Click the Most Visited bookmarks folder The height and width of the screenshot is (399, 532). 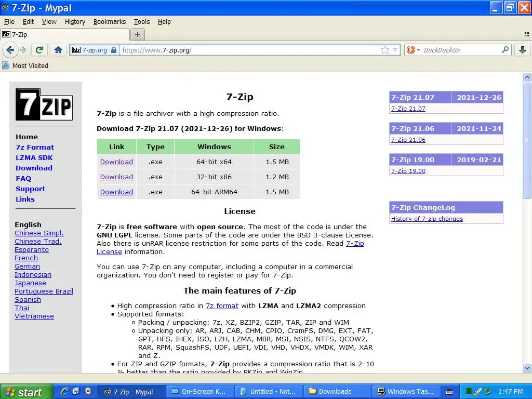click(25, 65)
